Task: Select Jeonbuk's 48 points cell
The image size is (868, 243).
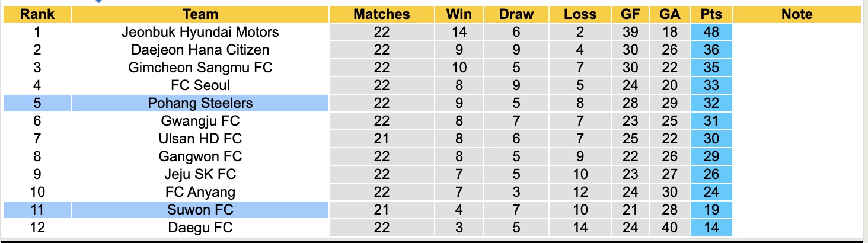Action: tap(711, 32)
